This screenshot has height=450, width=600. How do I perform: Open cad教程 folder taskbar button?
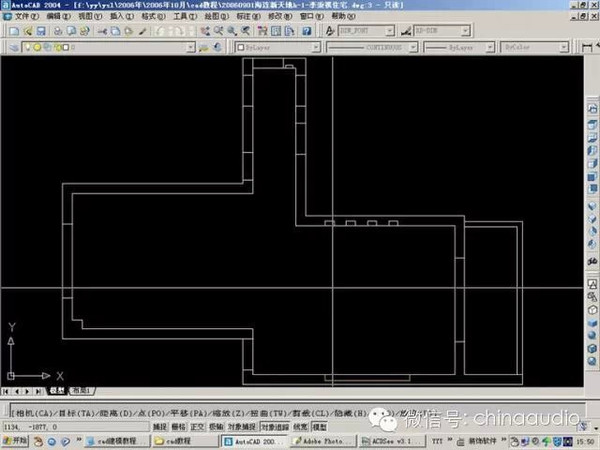(185, 442)
